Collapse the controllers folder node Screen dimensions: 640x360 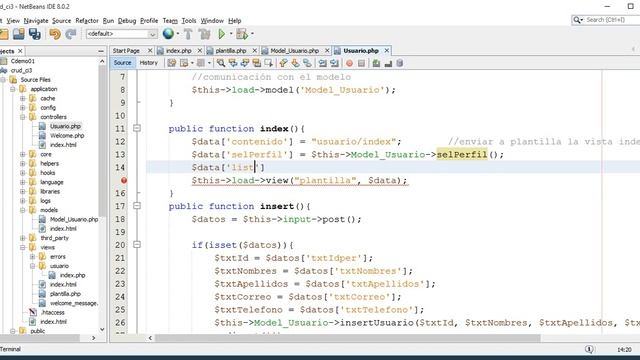[x=23, y=117]
